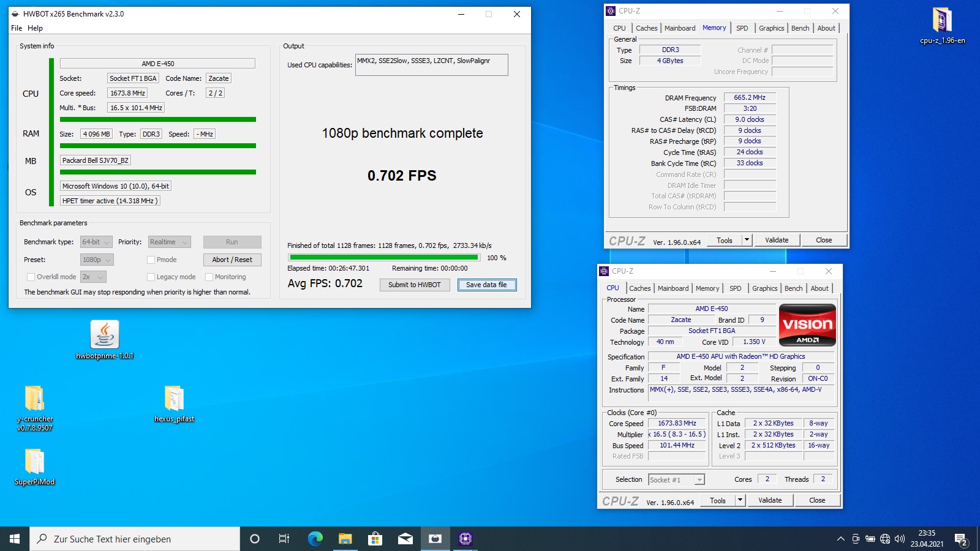Image resolution: width=980 pixels, height=551 pixels.
Task: Open the Benchmark type 64-bit dropdown
Action: (x=96, y=242)
